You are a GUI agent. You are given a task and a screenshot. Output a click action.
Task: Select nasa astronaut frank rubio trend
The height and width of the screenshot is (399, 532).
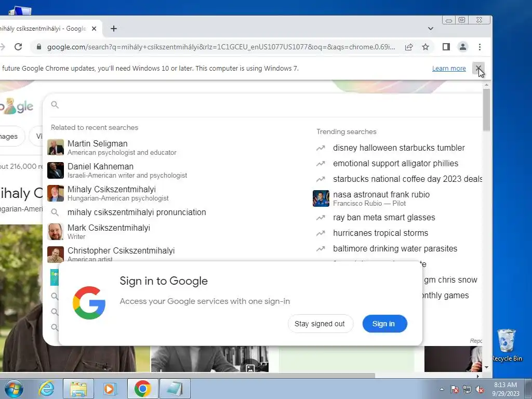(381, 198)
